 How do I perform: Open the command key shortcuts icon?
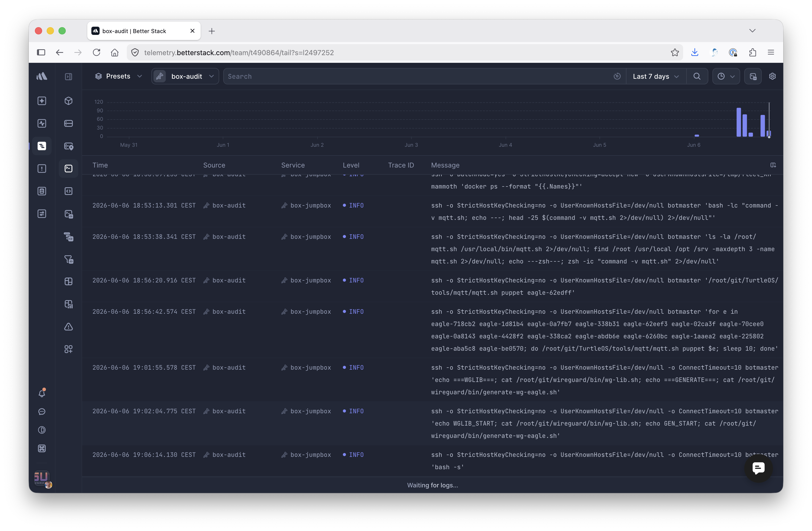(x=42, y=448)
